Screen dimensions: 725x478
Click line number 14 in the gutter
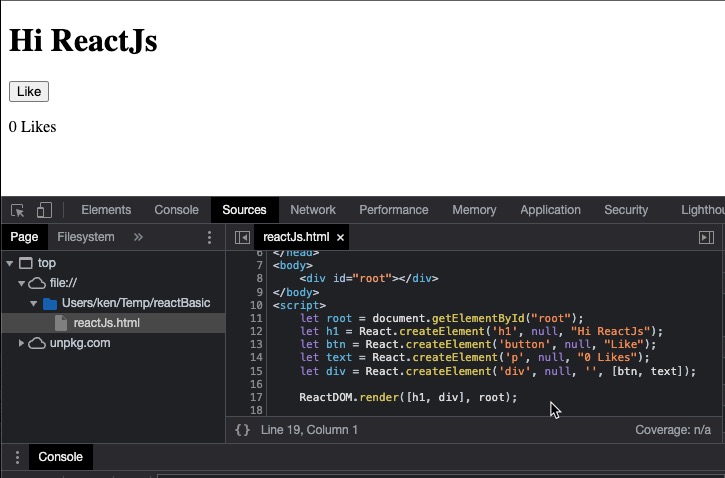[256, 358]
